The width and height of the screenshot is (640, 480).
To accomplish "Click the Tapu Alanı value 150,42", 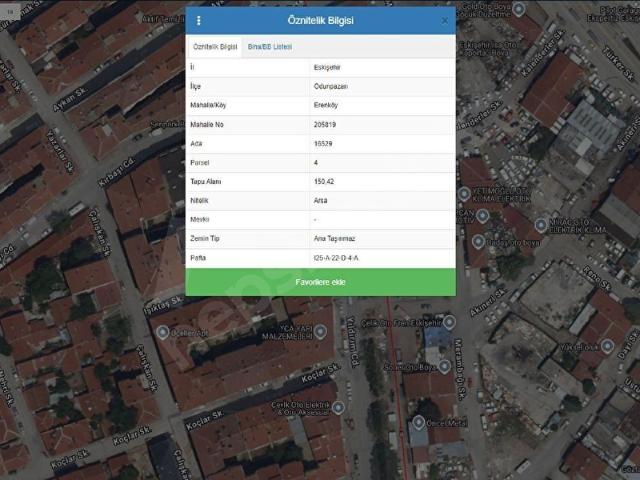I will (324, 182).
